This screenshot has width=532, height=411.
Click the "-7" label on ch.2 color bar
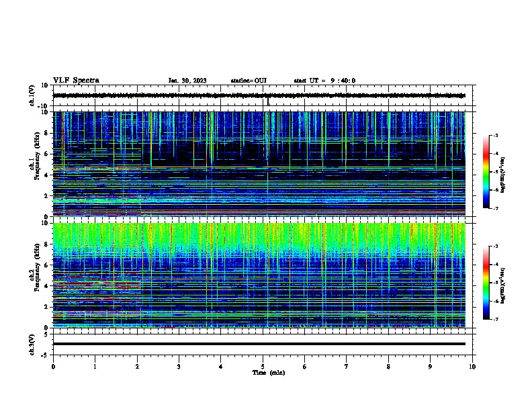point(496,320)
